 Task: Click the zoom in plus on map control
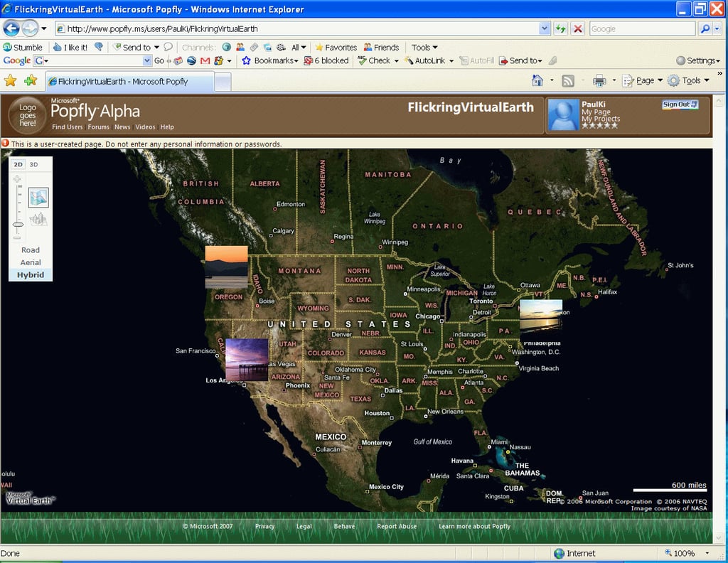point(17,179)
